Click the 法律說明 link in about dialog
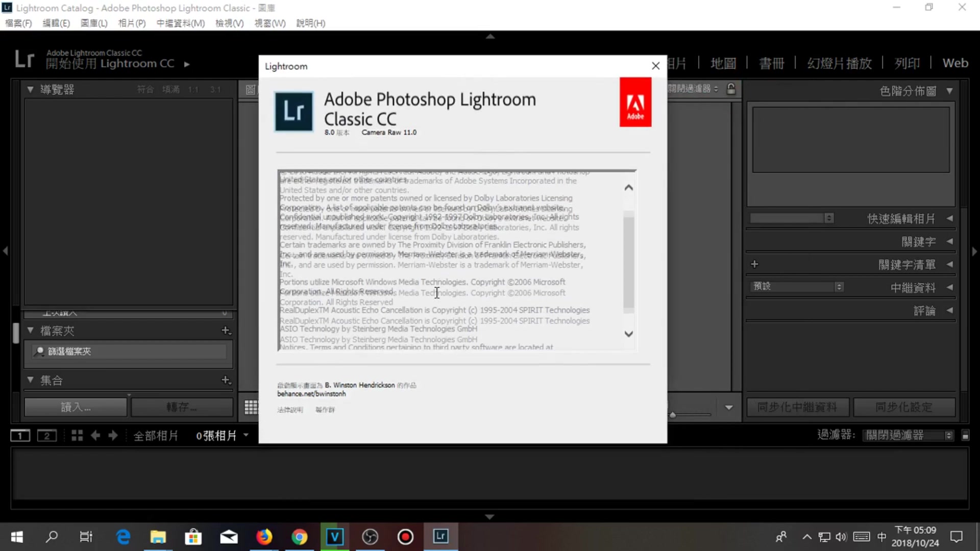The height and width of the screenshot is (551, 980). (x=289, y=409)
